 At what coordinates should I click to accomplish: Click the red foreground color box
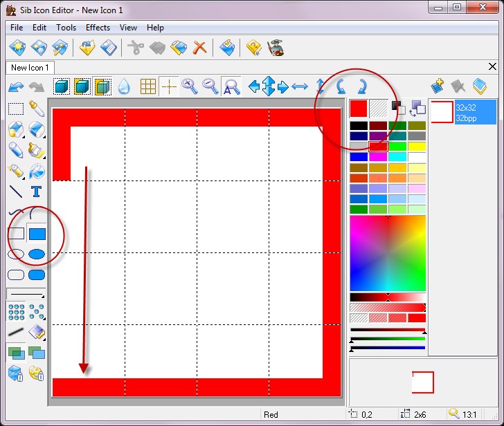[358, 108]
